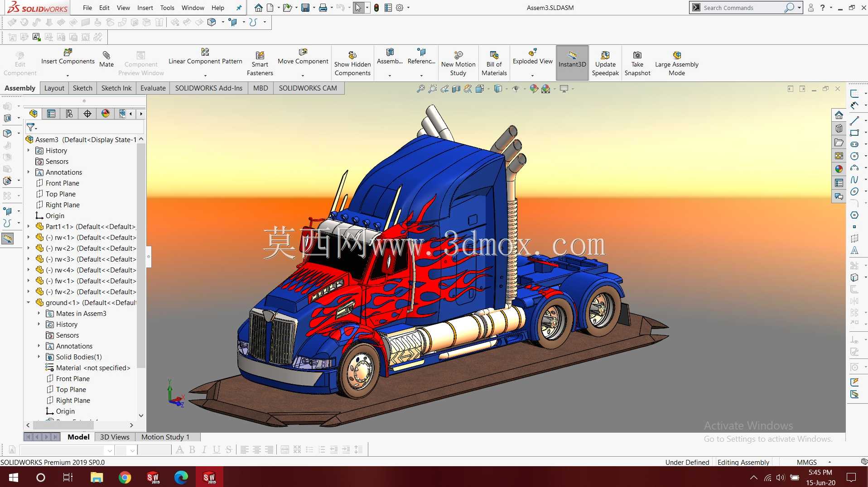
Task: Open the Motion Study 1 tab
Action: click(x=165, y=437)
